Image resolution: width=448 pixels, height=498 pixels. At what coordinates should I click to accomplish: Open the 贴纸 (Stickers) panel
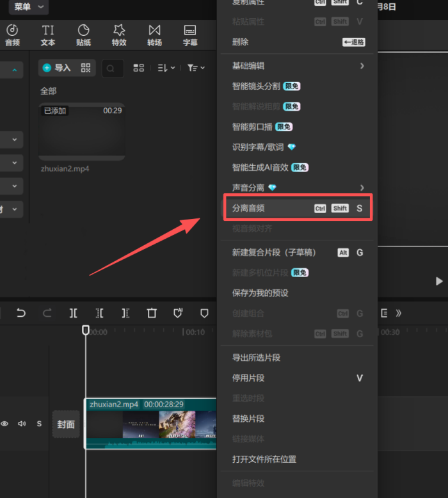83,35
